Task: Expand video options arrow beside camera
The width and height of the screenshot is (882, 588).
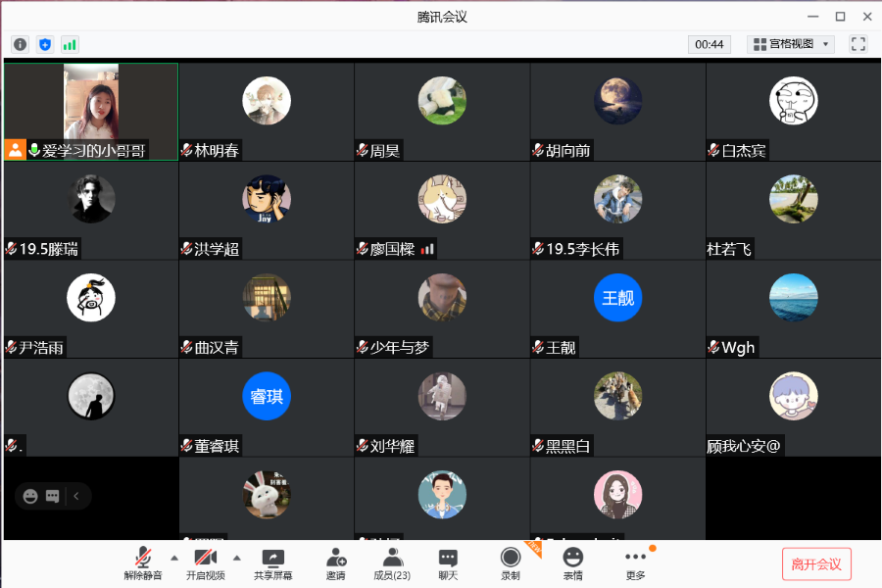Action: click(x=237, y=559)
